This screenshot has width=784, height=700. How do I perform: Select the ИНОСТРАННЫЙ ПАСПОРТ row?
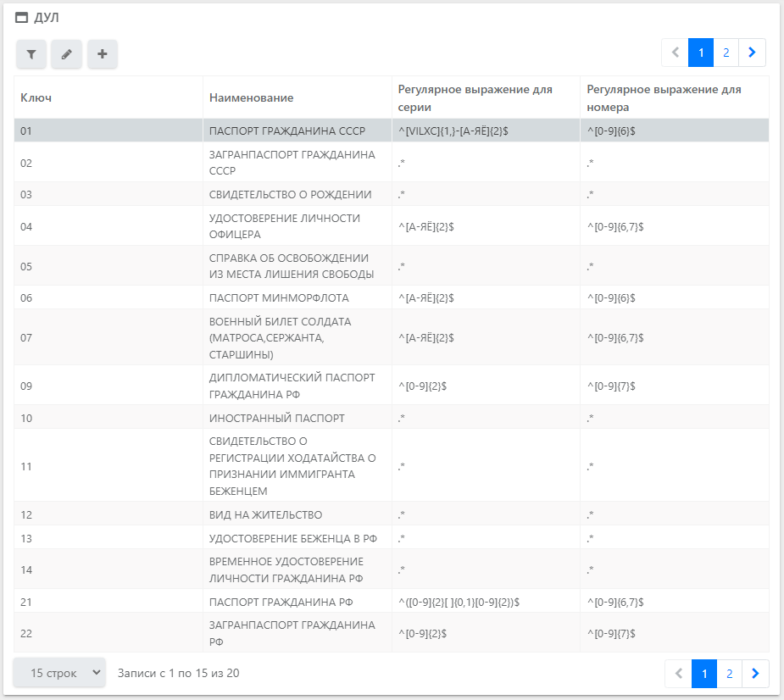tap(276, 418)
